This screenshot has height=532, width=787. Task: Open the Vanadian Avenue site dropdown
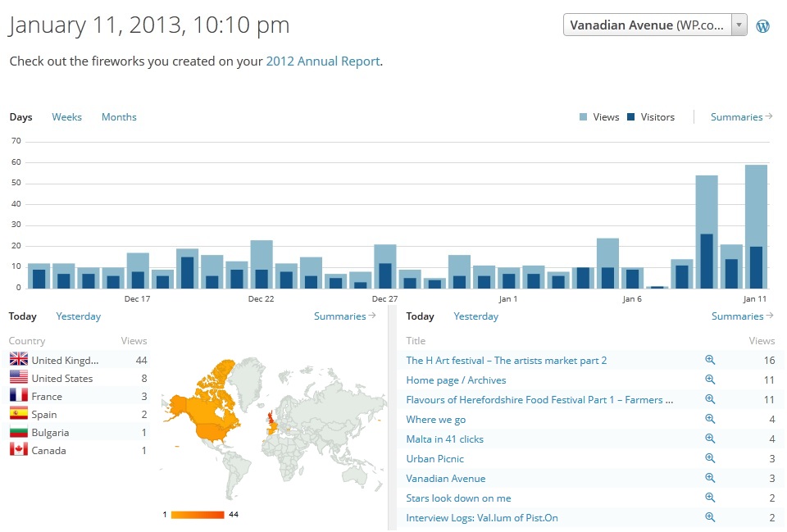655,25
